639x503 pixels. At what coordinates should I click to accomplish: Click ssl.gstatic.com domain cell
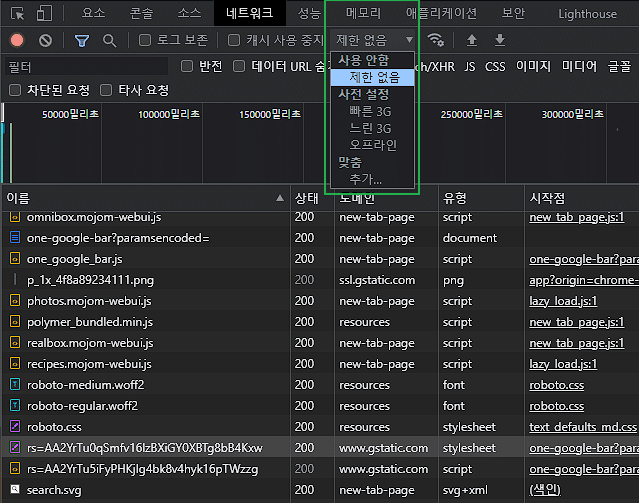pyautogui.click(x=377, y=280)
